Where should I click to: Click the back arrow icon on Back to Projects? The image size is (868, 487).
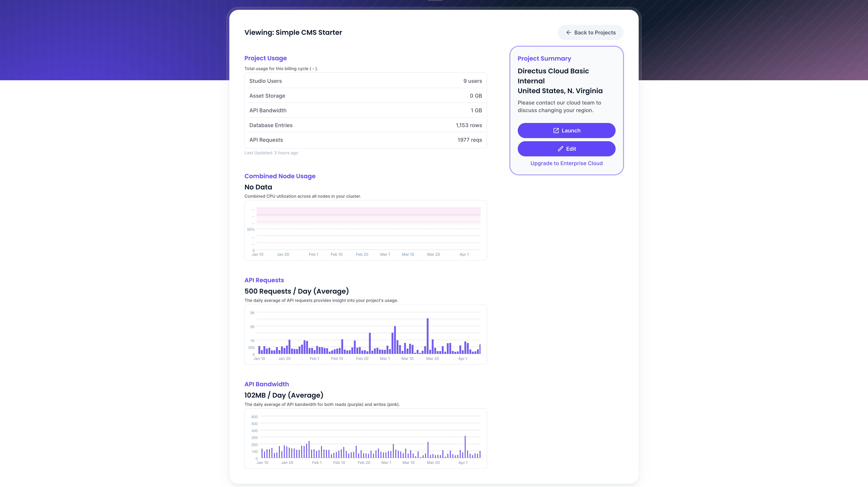click(569, 32)
